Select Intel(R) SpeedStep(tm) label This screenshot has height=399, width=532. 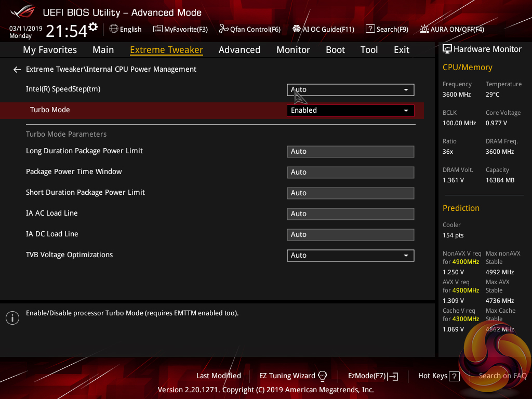(63, 89)
